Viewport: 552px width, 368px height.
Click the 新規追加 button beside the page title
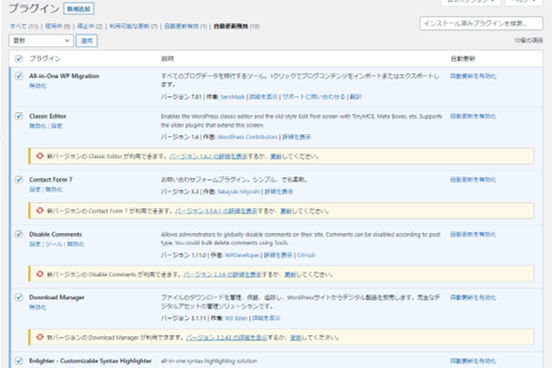[79, 8]
